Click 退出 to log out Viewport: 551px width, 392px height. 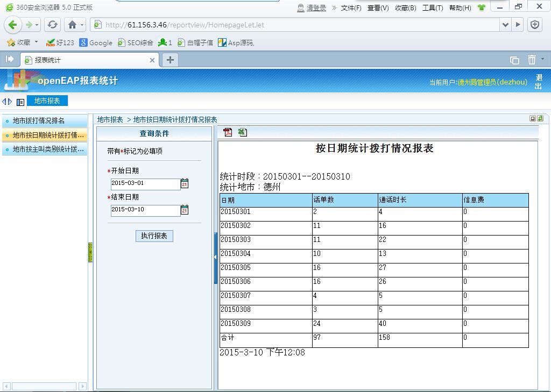539,82
